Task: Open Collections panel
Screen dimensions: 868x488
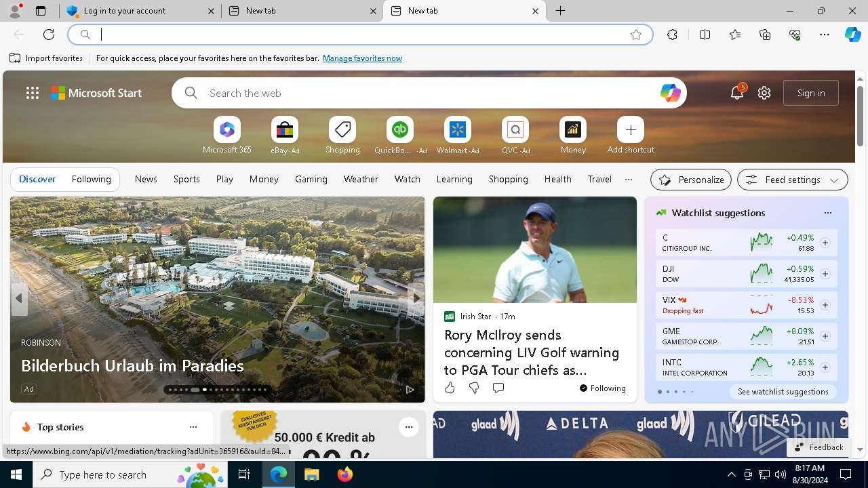Action: coord(765,35)
